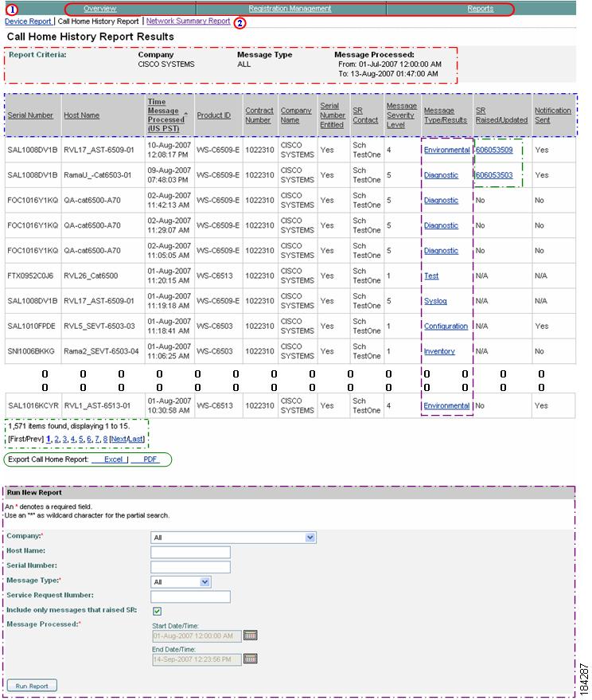The image size is (592, 700).
Task: Focus the Serial Number input field
Action: (190, 567)
